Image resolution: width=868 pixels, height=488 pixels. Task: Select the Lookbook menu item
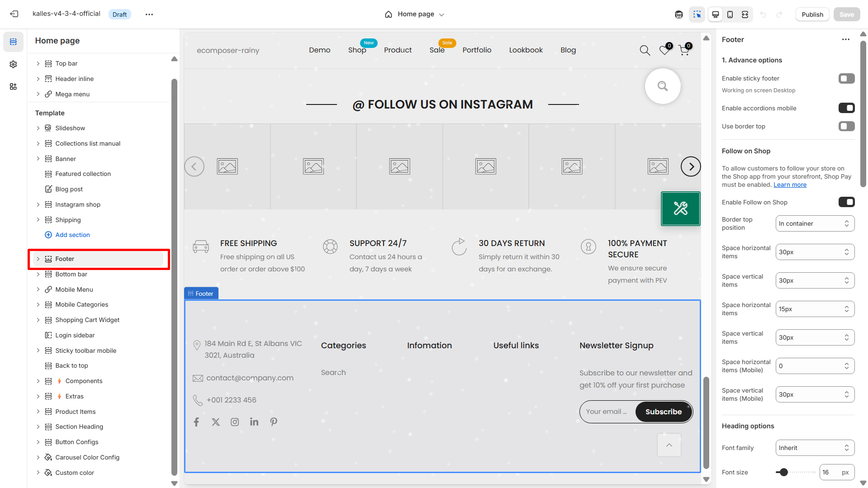[526, 50]
